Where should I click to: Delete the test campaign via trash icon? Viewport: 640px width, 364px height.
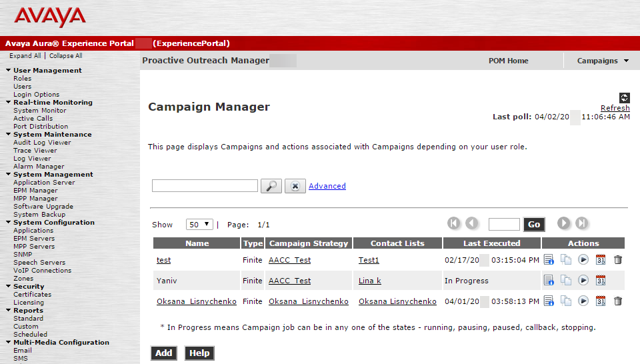click(x=618, y=259)
